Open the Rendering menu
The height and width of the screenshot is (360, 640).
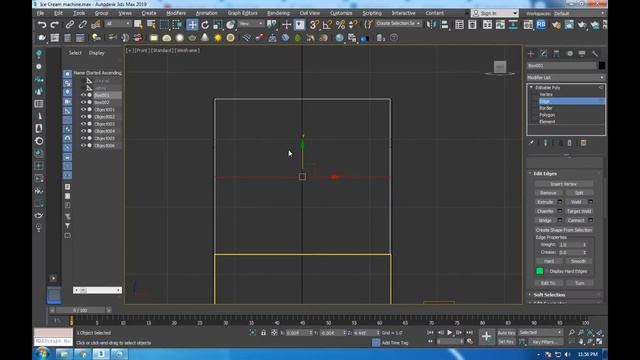pos(278,13)
